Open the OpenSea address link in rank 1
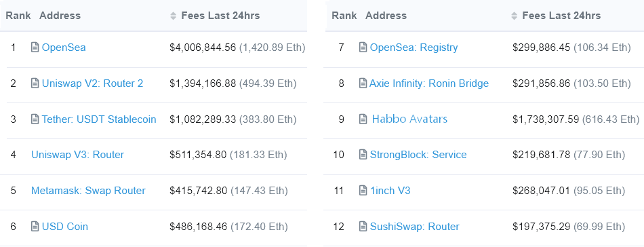 (64, 47)
